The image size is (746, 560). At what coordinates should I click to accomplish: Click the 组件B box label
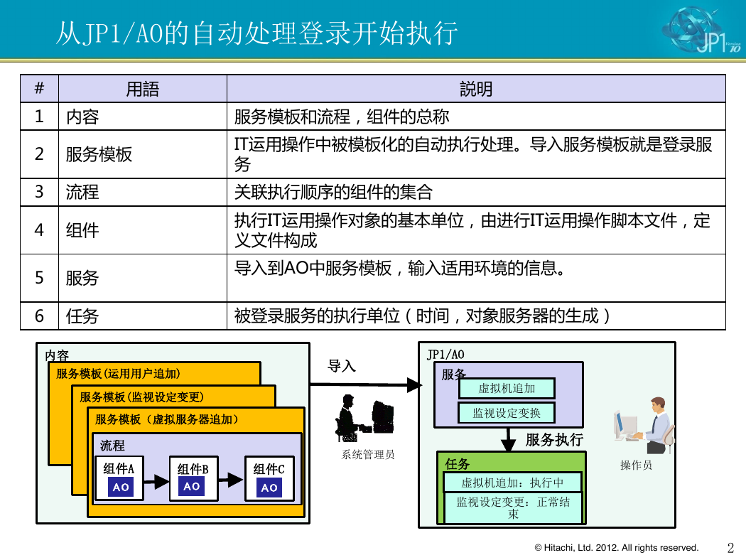[193, 469]
